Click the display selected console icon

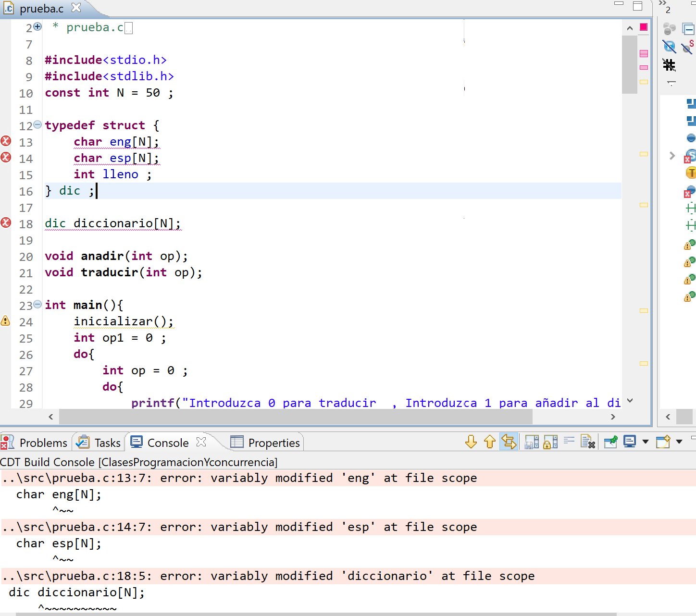630,442
